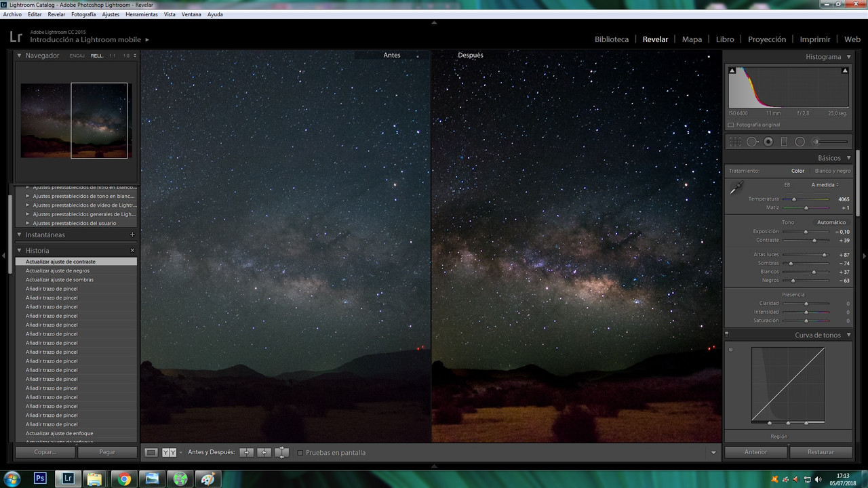
Task: Clear History with the X icon
Action: coord(132,251)
